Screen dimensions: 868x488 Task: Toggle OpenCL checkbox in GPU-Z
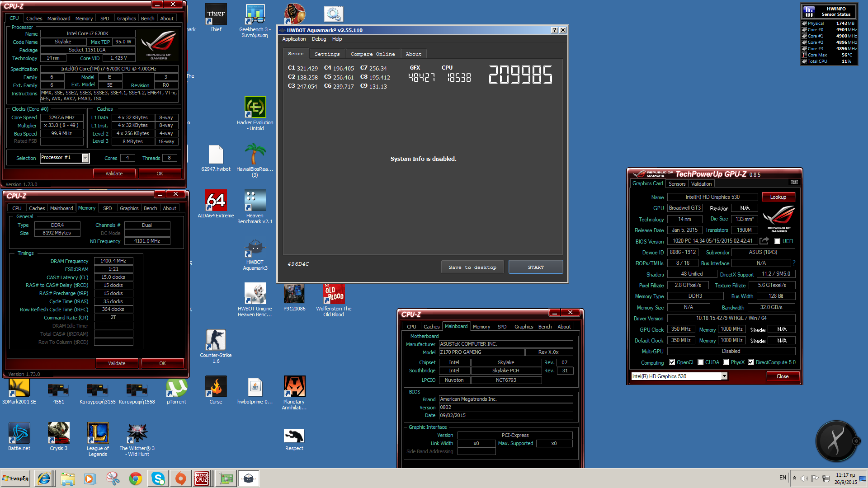pyautogui.click(x=672, y=362)
